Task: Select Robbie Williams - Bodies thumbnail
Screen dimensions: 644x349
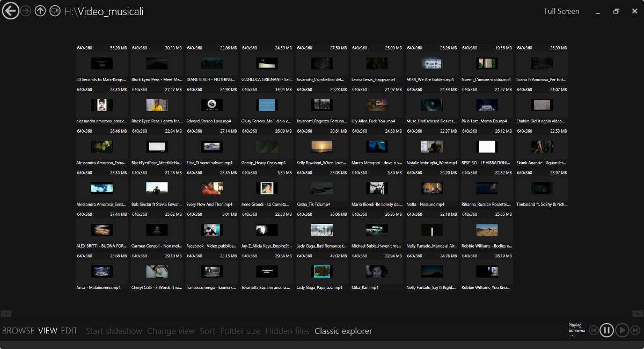Action: pos(487,230)
